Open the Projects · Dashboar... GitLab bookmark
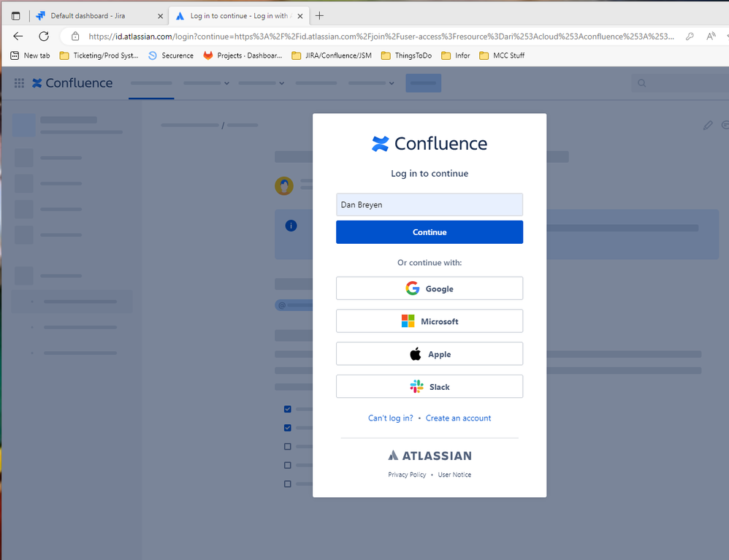The width and height of the screenshot is (729, 560). (x=243, y=55)
